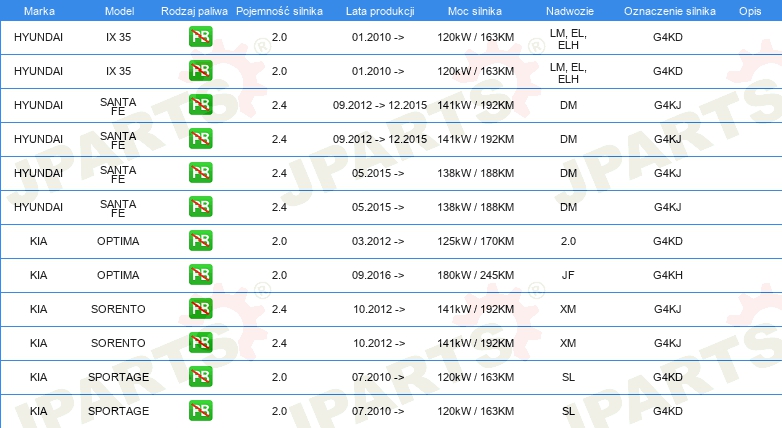Image resolution: width=782 pixels, height=428 pixels.
Task: Select the first 09.2012 -> 12.2015 date cell
Action: (x=380, y=105)
